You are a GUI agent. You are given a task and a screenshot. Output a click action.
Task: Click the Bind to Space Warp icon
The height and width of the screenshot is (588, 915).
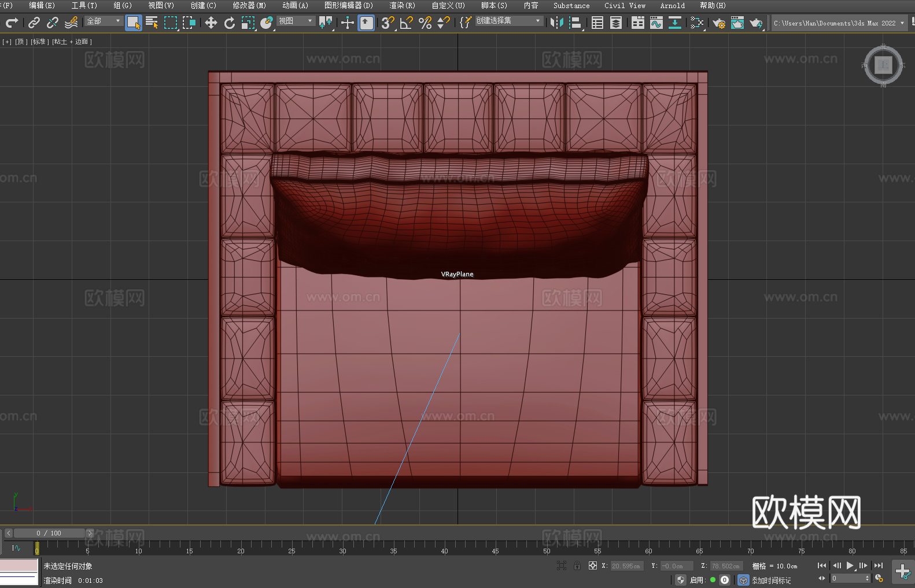(x=71, y=23)
